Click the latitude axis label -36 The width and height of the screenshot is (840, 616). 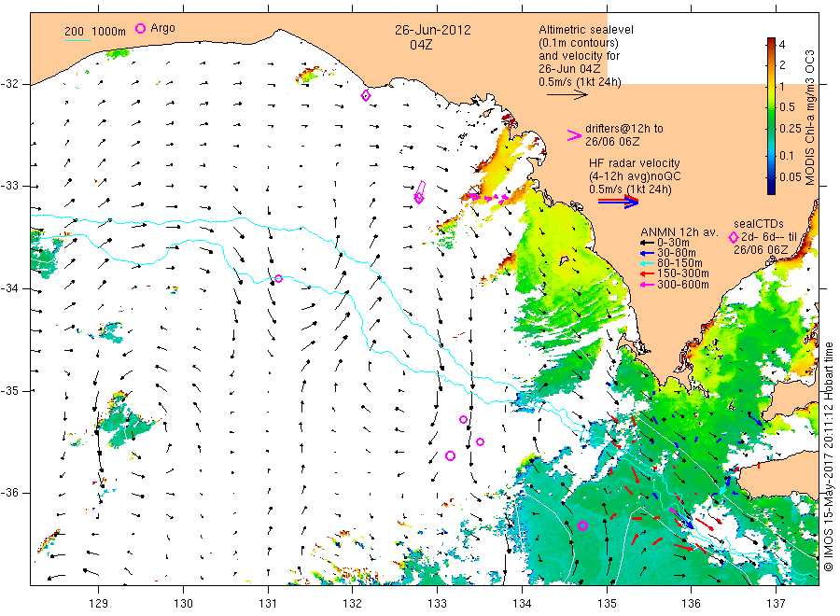9,493
